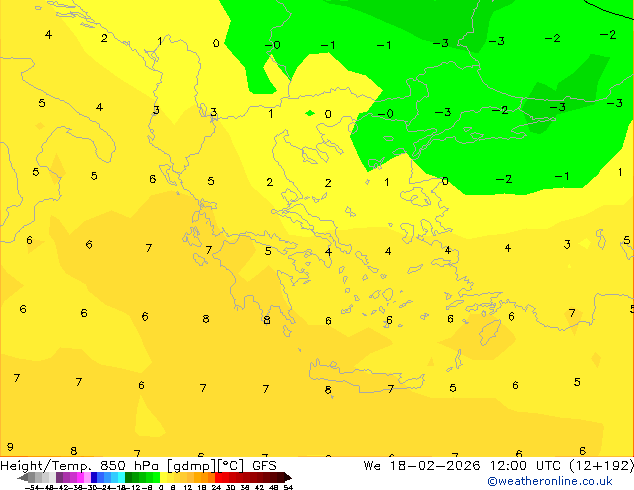634x490 pixels.
Task: Click the bright yellow legend segment at 0
Action: 163,477
